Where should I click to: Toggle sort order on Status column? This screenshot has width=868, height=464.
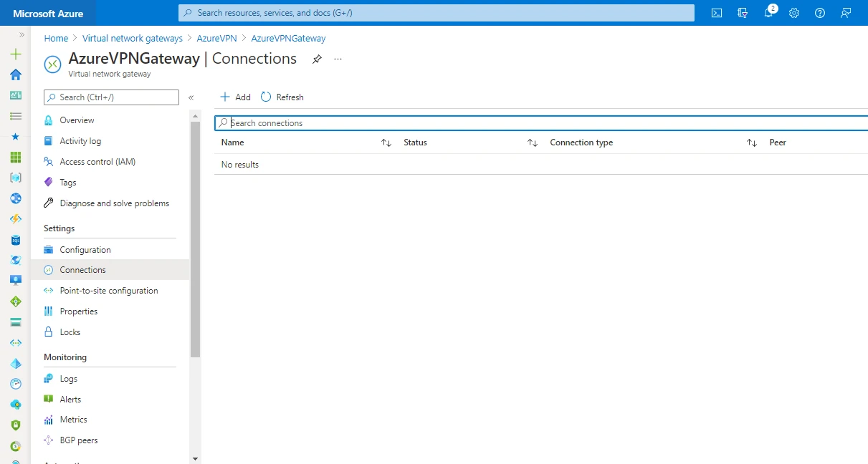click(x=533, y=142)
